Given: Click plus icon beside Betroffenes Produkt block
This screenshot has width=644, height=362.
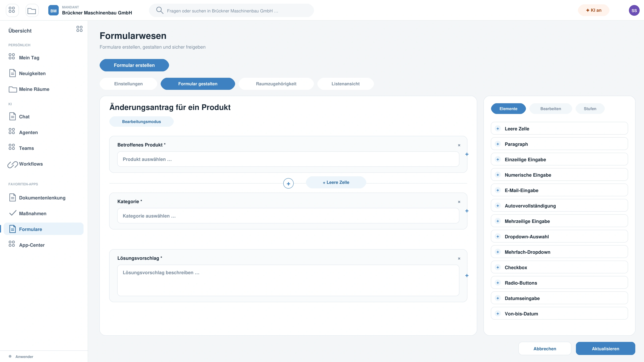Looking at the screenshot, I should point(467,154).
